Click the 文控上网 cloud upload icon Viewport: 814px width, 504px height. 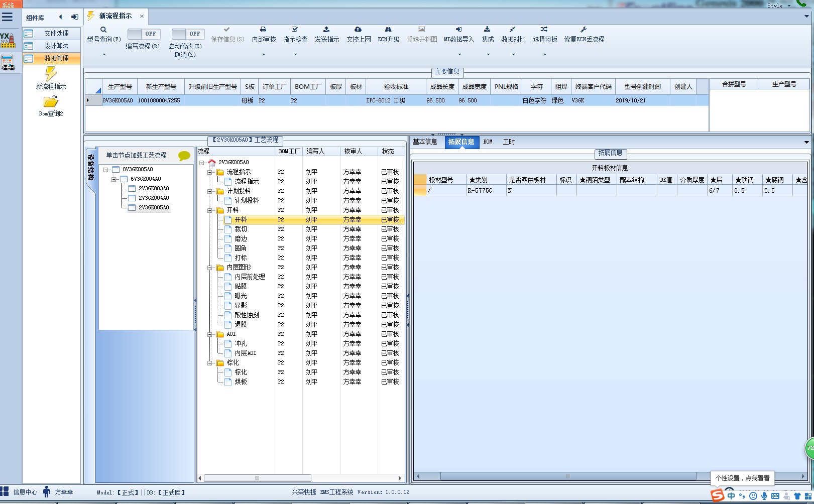coord(358,30)
